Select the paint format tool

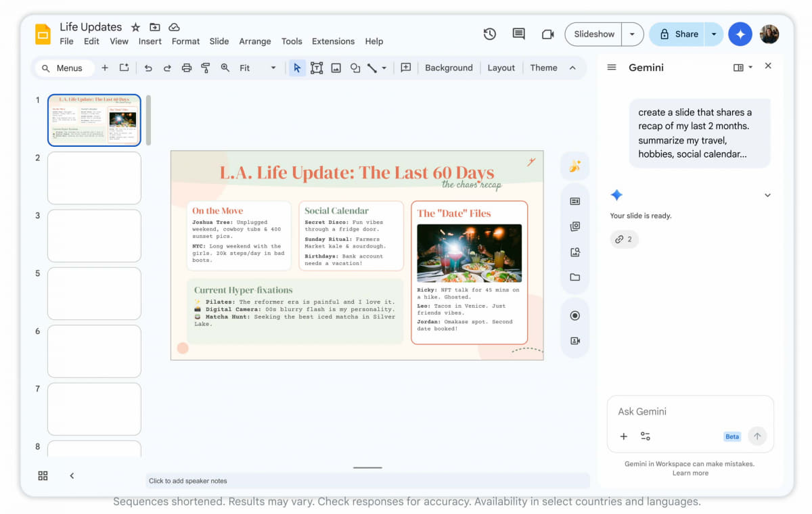(206, 68)
